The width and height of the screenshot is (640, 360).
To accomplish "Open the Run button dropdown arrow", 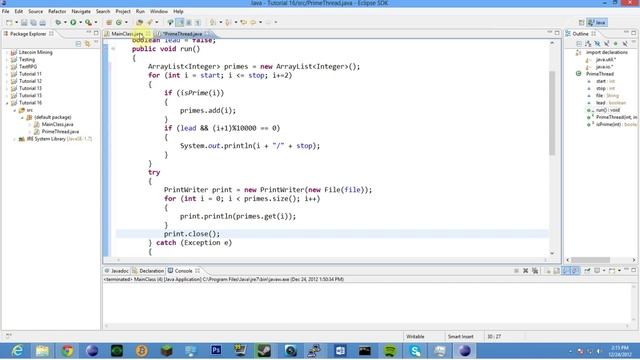I will pyautogui.click(x=80, y=22).
